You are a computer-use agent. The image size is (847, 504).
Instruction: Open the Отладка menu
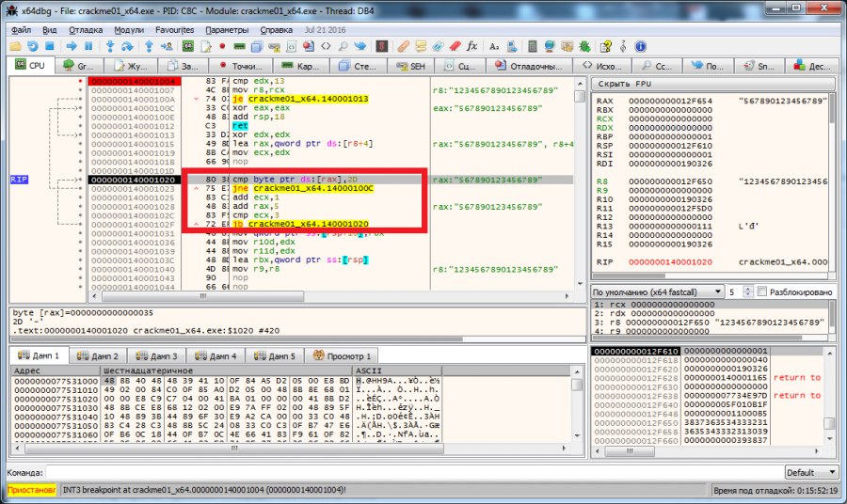[x=86, y=30]
